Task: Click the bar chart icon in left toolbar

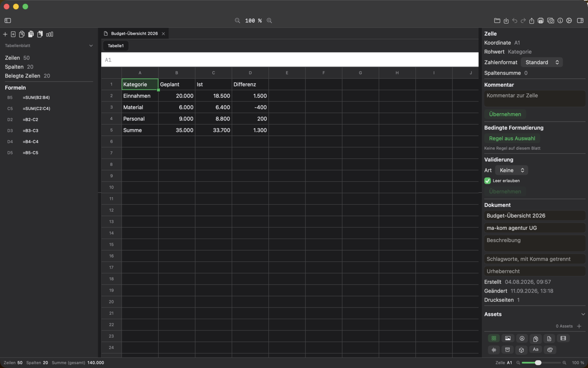Action: click(50, 34)
